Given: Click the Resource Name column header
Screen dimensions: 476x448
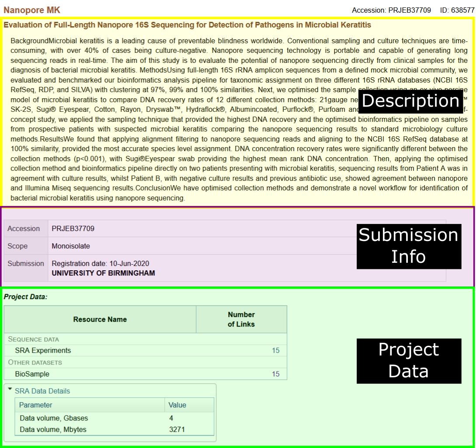Looking at the screenshot, I should pos(99,319).
